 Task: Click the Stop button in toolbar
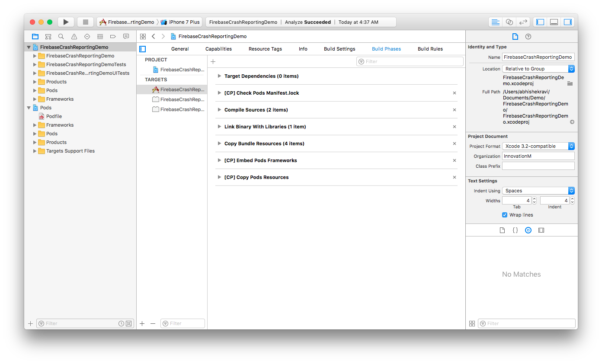[86, 22]
